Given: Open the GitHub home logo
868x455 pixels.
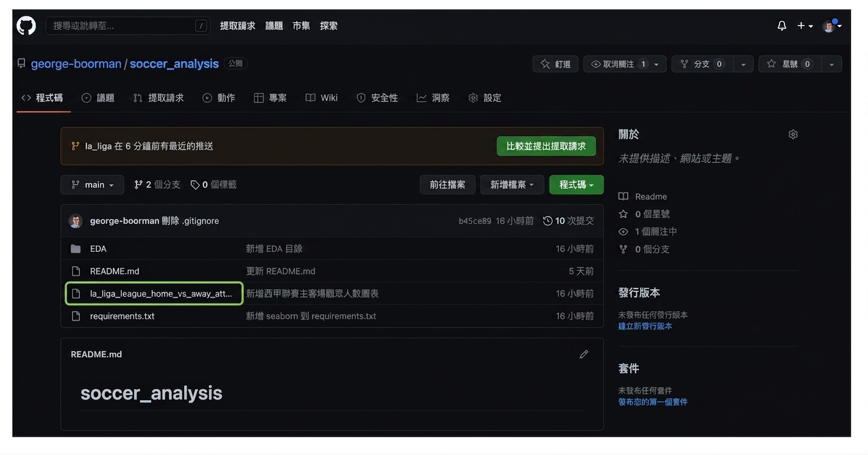Looking at the screenshot, I should pos(26,26).
